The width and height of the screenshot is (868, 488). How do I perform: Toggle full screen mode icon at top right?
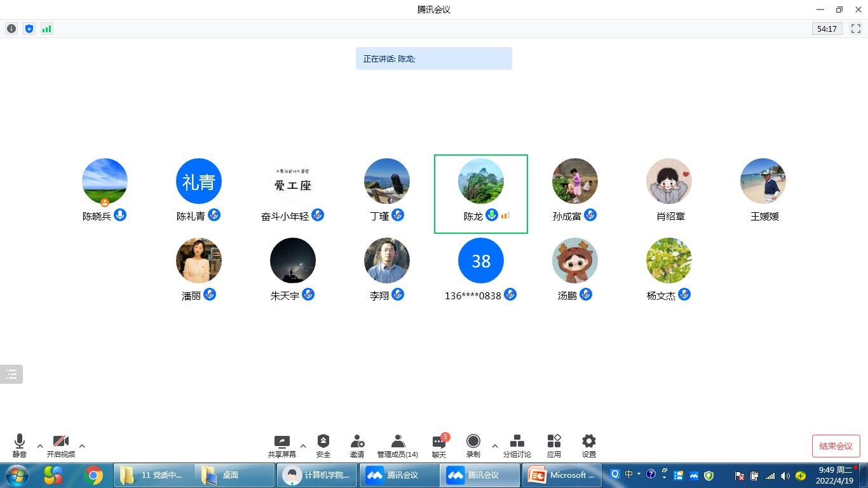pos(856,29)
